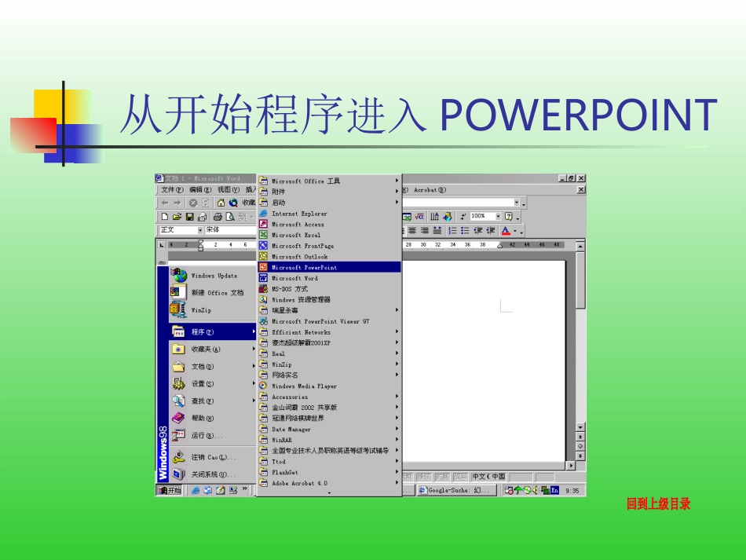
Task: Launch Microsoft PowerPoint from Programs menu
Action: point(329,267)
